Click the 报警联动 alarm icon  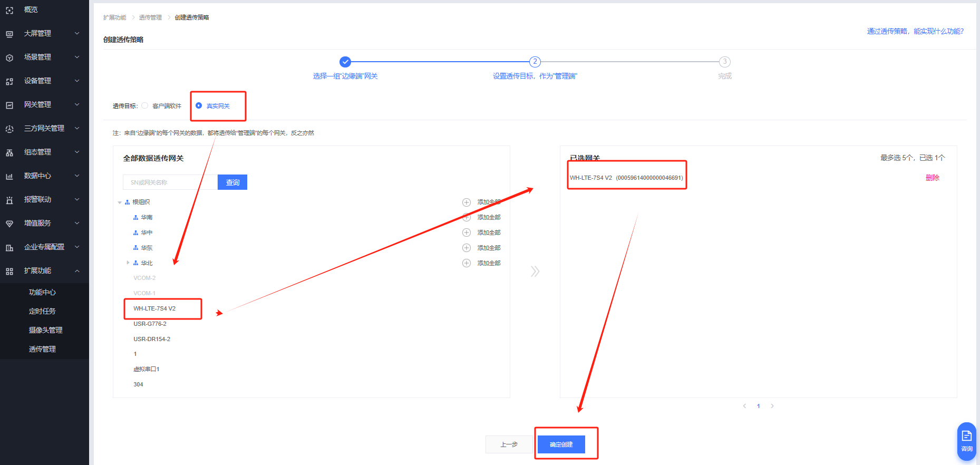[x=9, y=200]
